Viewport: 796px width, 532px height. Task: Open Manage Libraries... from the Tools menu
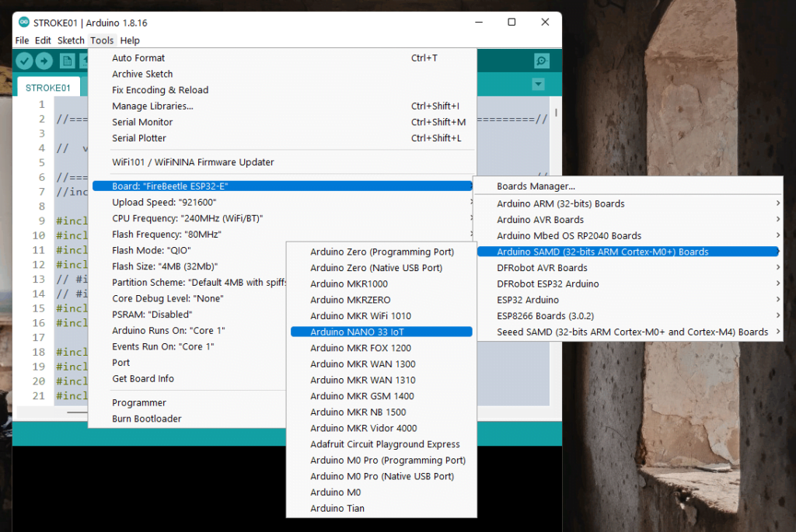[x=283, y=106]
